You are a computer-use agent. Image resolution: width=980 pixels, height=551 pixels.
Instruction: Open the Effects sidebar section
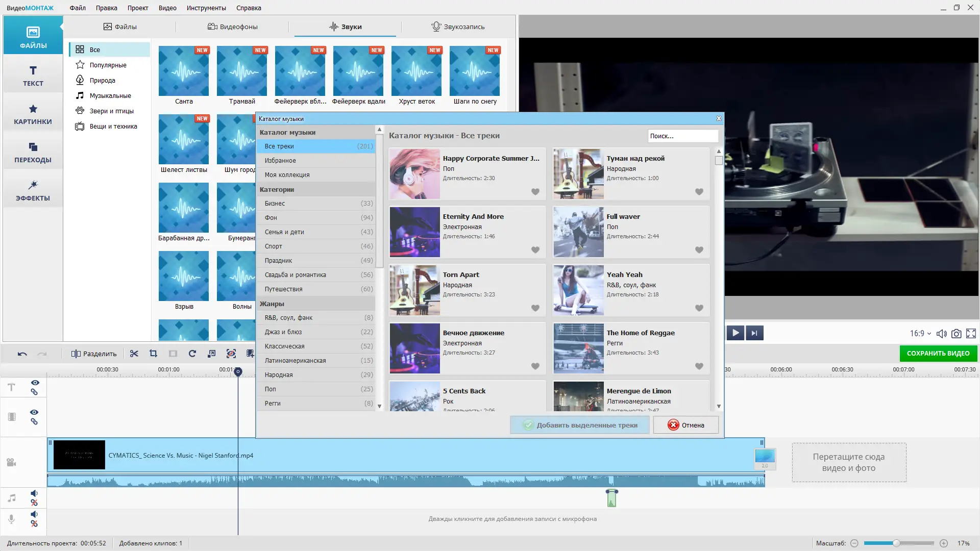tap(33, 190)
